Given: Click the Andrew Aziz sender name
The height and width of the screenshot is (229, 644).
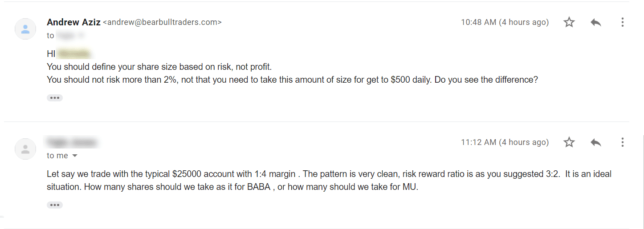Looking at the screenshot, I should (73, 22).
